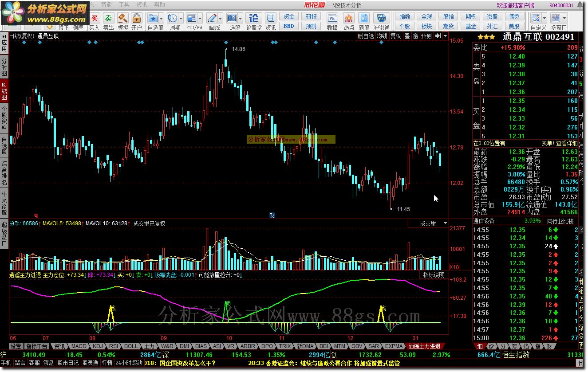Open the 新股 IPO icon
Screen dimensions: 588x372
(x=364, y=18)
